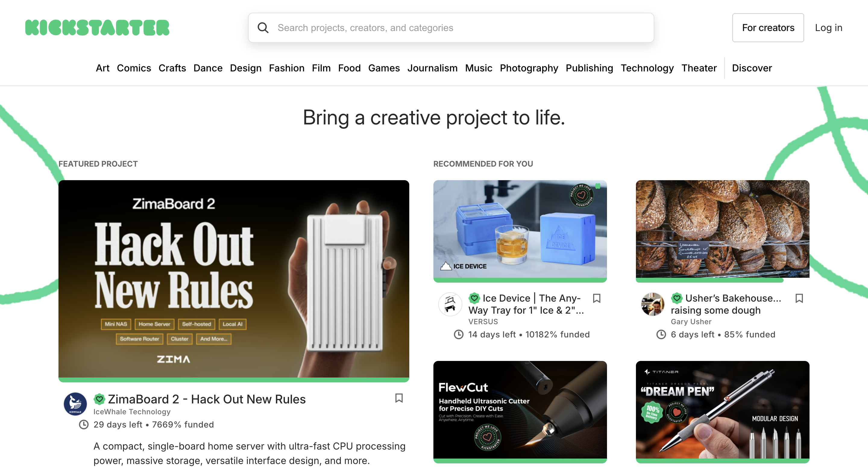This screenshot has width=868, height=467.
Task: Open the Titaner Dream Pen thumbnail
Action: tap(722, 410)
